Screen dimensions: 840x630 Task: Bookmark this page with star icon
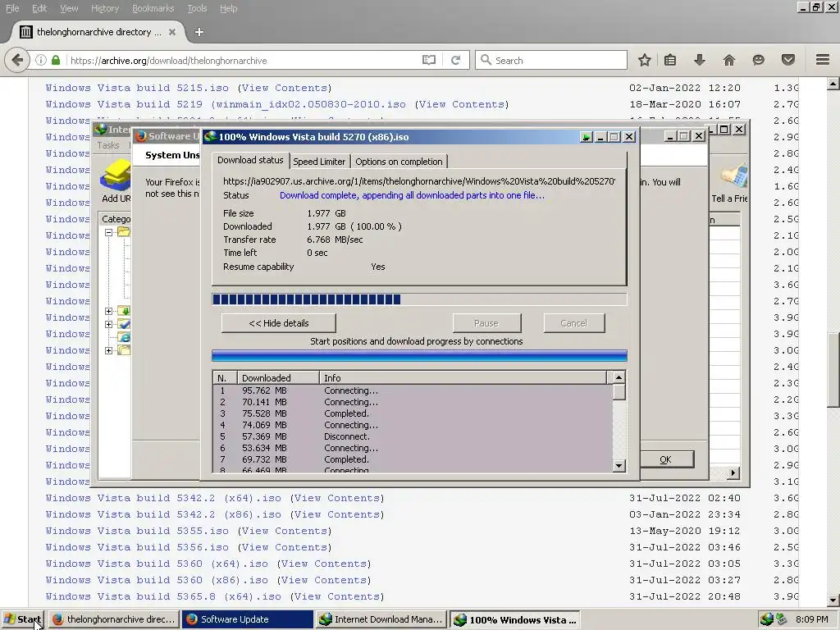click(645, 60)
